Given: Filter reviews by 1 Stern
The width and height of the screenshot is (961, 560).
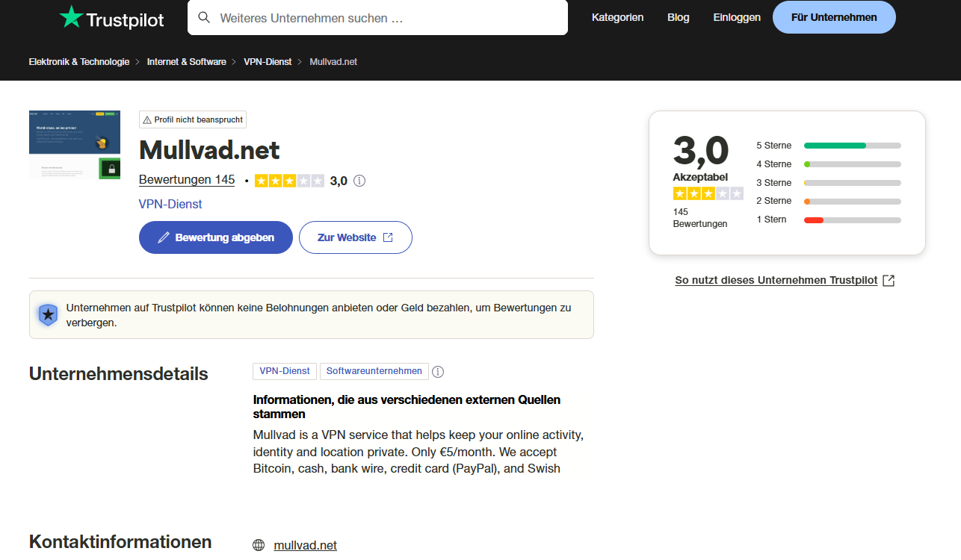Looking at the screenshot, I should pyautogui.click(x=828, y=220).
